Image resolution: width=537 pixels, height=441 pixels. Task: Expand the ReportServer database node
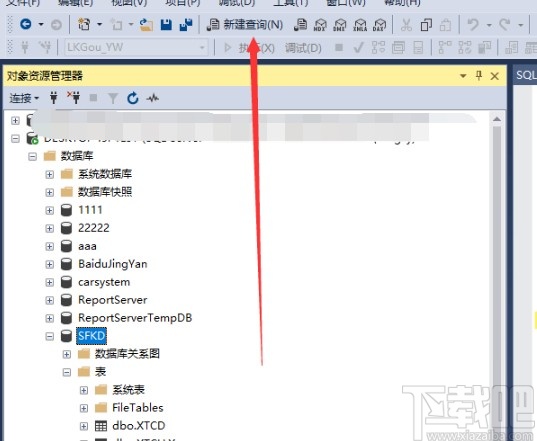50,300
